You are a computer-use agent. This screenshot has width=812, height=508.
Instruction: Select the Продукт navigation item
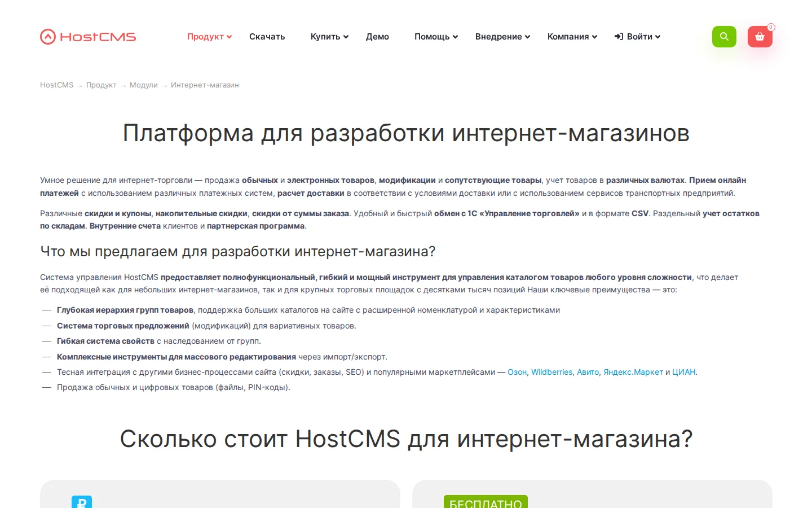205,37
